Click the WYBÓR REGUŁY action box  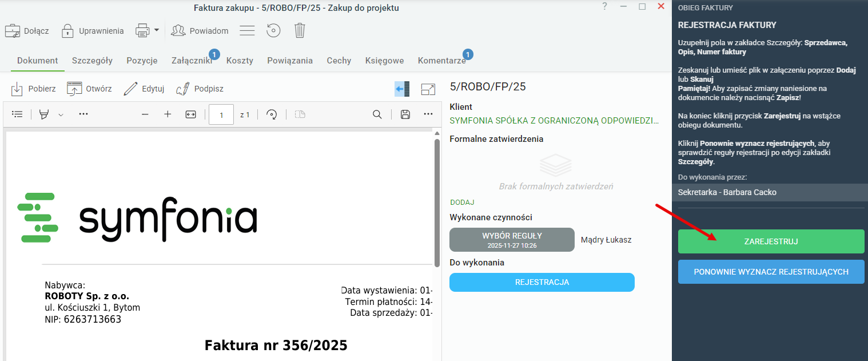[512, 240]
